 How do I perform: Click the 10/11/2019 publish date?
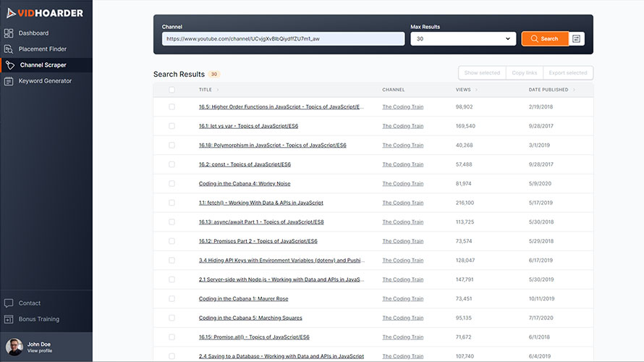point(541,299)
